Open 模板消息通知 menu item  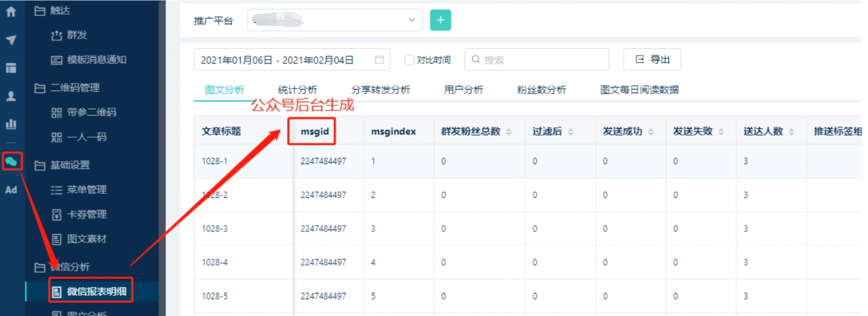click(x=89, y=60)
